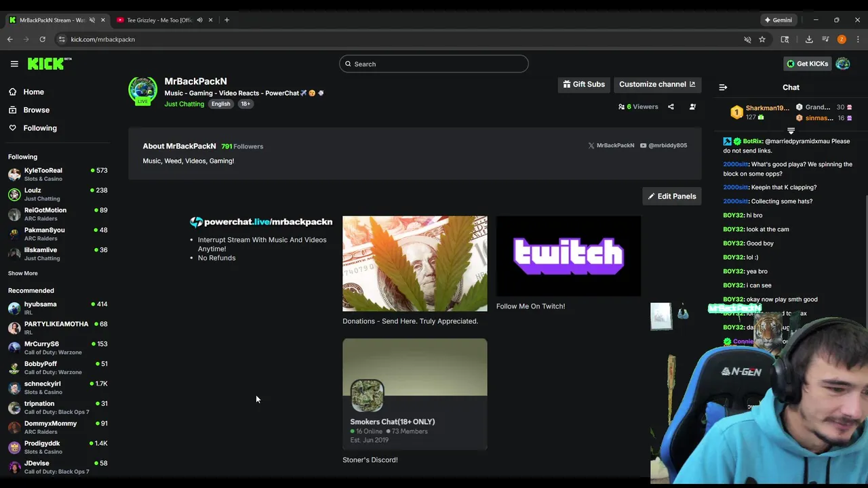This screenshot has width=868, height=488.
Task: Open the Chrome downloads icon
Action: click(x=809, y=39)
